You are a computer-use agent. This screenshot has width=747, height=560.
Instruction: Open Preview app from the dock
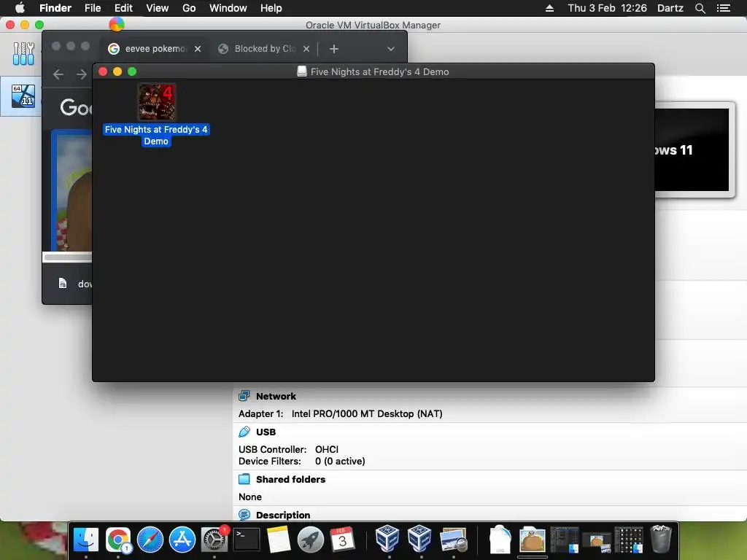click(x=453, y=540)
